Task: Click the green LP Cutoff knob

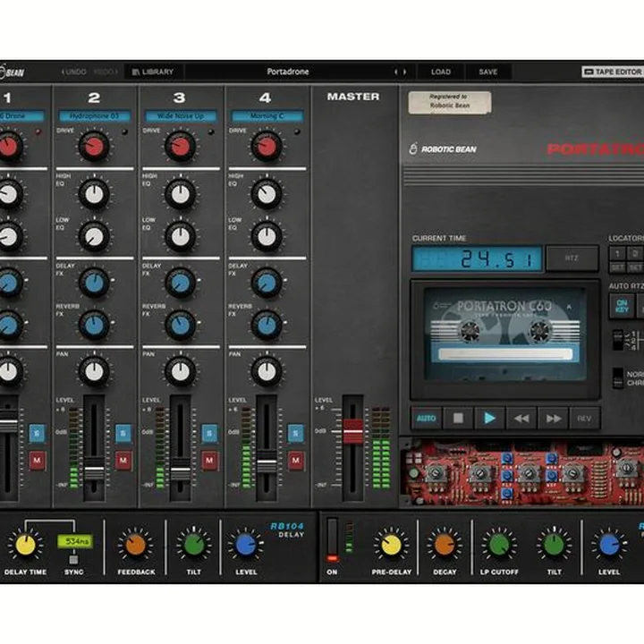Action: click(499, 545)
